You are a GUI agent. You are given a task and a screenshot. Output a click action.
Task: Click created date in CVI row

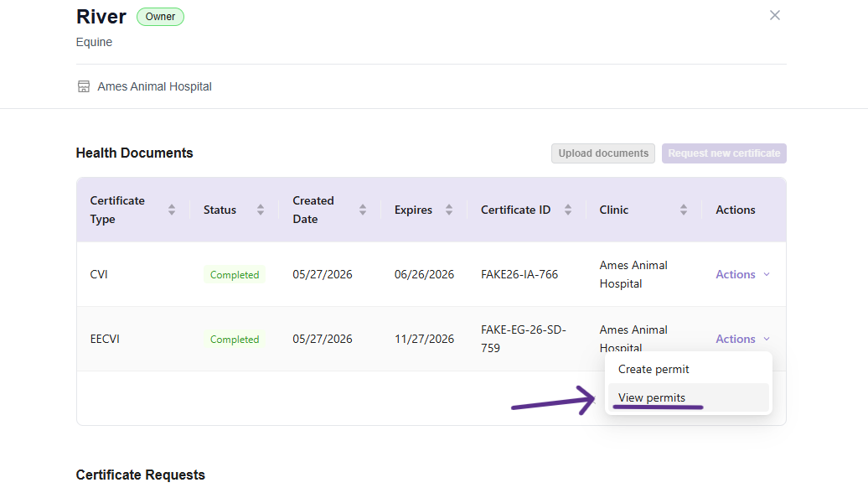tap(323, 275)
